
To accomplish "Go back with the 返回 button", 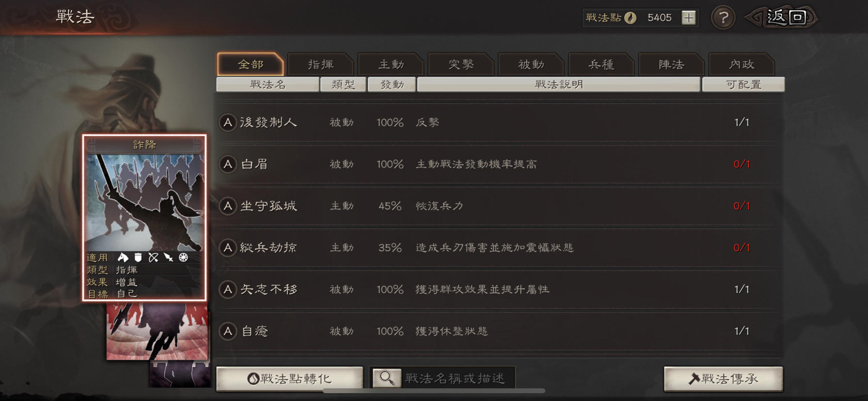I will pyautogui.click(x=782, y=18).
